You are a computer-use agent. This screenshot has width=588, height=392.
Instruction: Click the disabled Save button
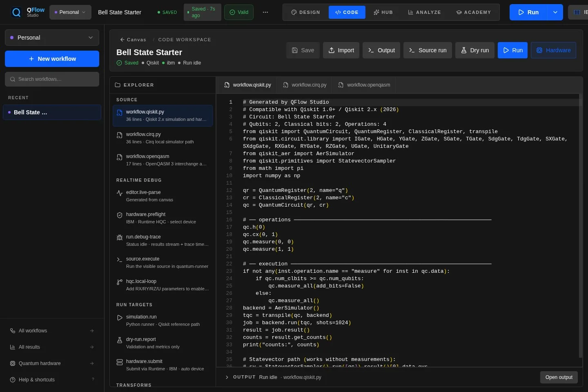pyautogui.click(x=303, y=50)
